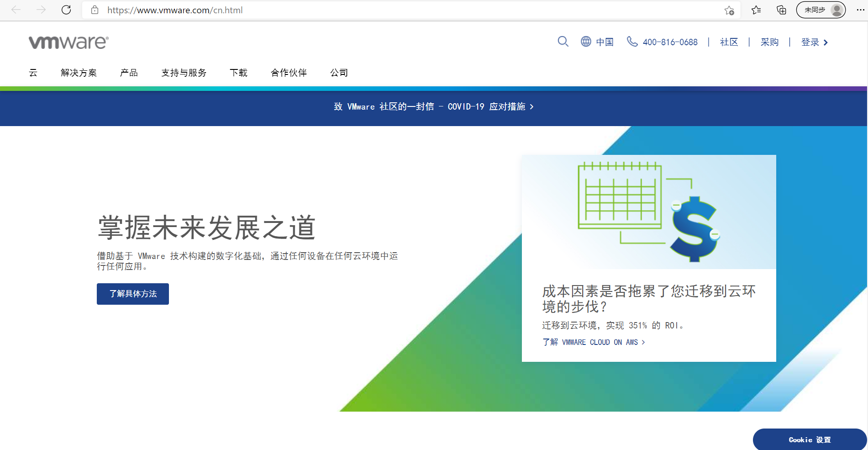The width and height of the screenshot is (868, 450).
Task: Open the search icon
Action: click(563, 42)
